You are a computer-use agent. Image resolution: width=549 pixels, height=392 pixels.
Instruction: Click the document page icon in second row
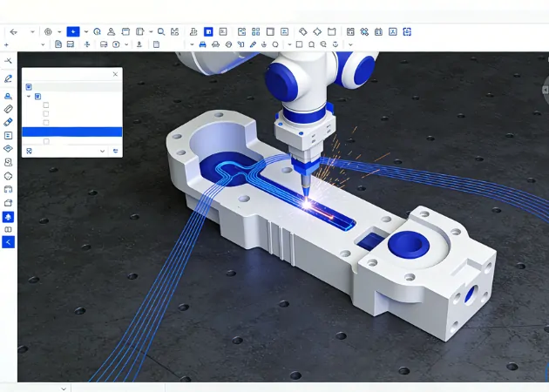click(58, 44)
